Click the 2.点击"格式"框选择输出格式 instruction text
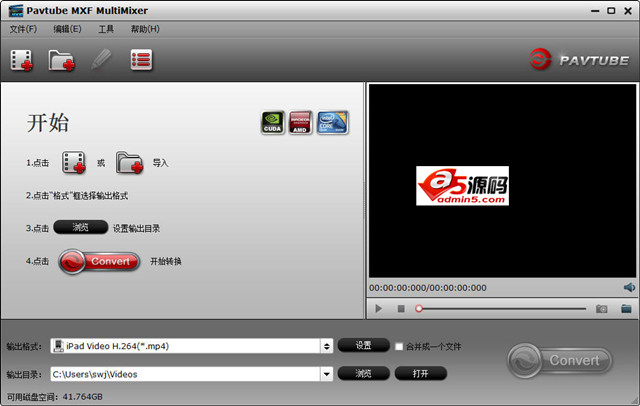 (77, 195)
